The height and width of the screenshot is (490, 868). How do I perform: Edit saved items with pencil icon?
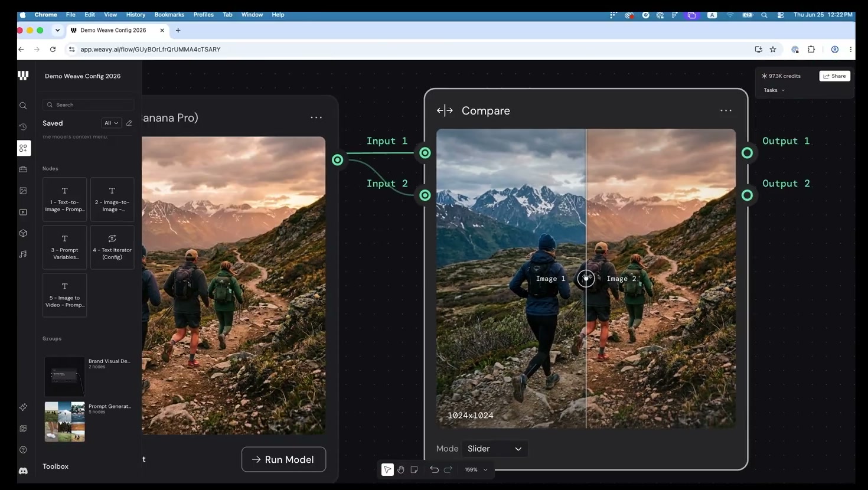[x=129, y=123]
